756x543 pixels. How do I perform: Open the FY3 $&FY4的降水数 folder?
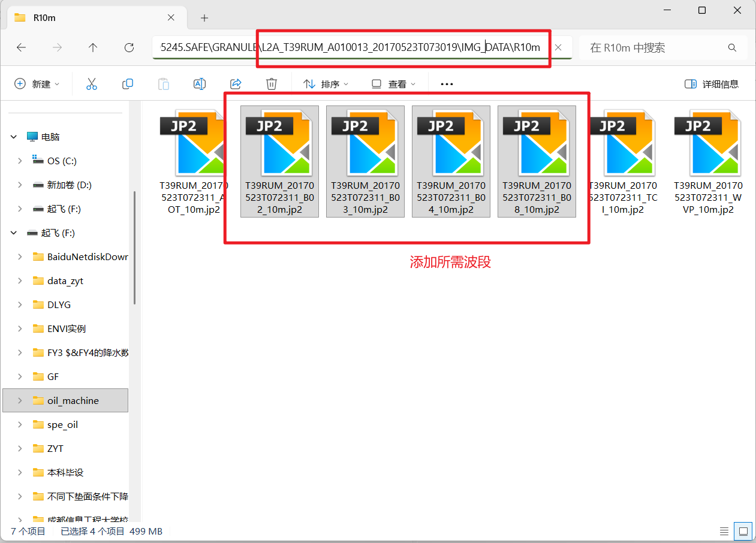[x=88, y=352]
